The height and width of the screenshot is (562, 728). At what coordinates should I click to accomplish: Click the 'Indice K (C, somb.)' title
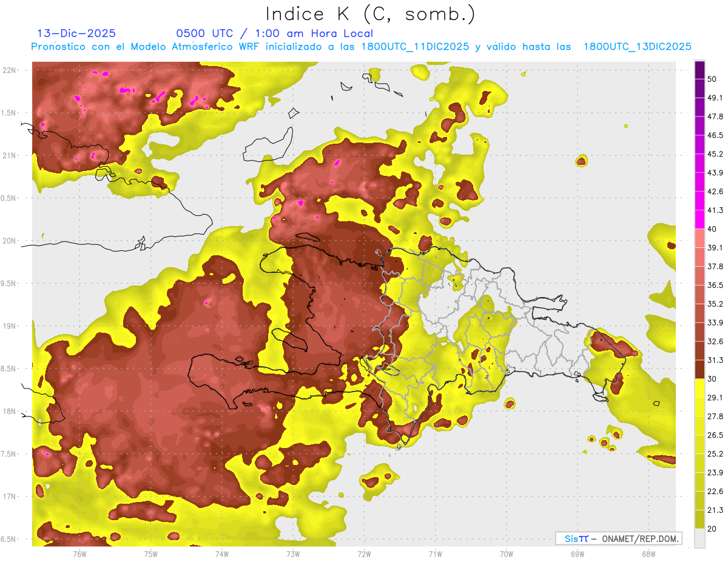371,14
